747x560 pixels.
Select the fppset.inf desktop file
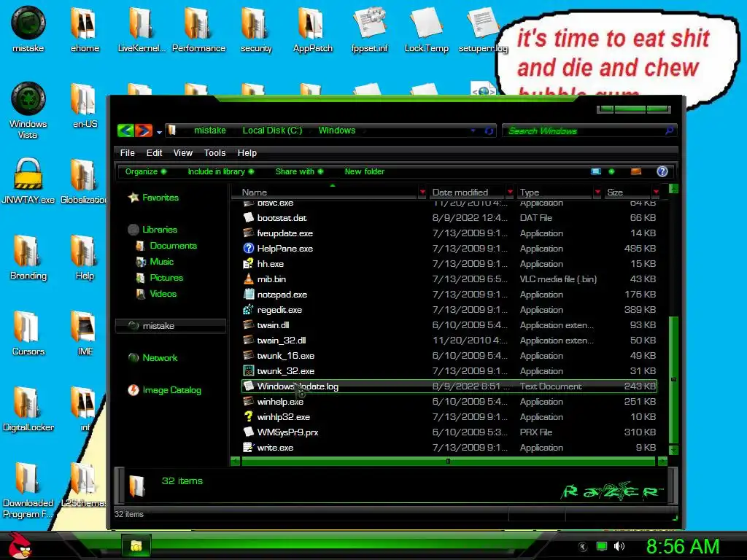click(369, 29)
